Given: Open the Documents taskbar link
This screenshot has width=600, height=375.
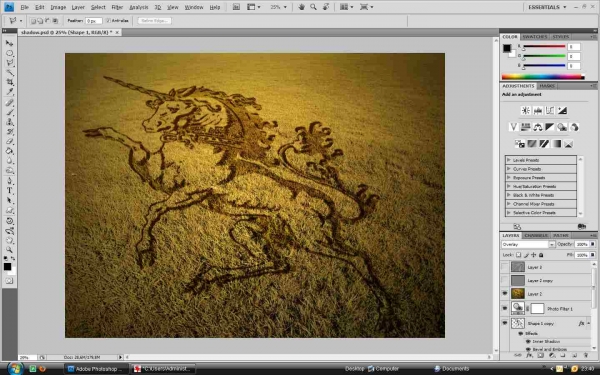Looking at the screenshot, I should [452, 369].
